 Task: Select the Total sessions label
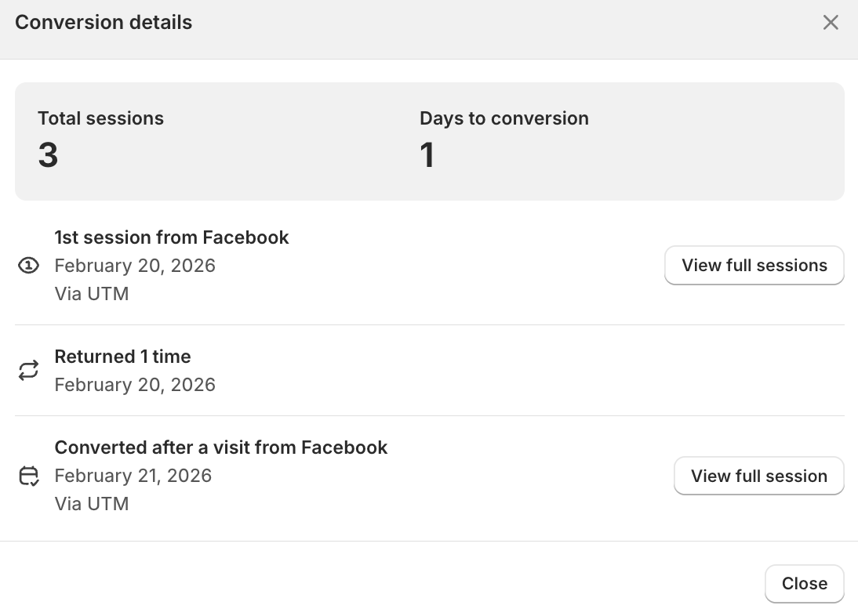point(100,118)
